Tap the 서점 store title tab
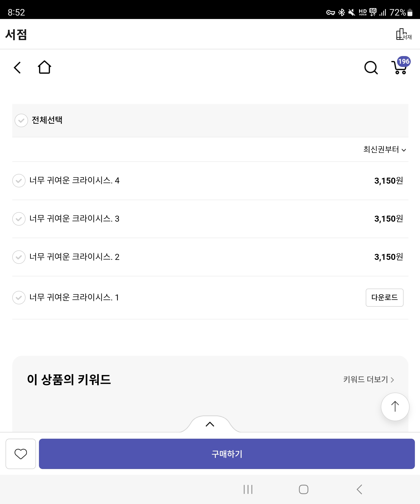Screen dimensions: 420x504 pos(16,35)
